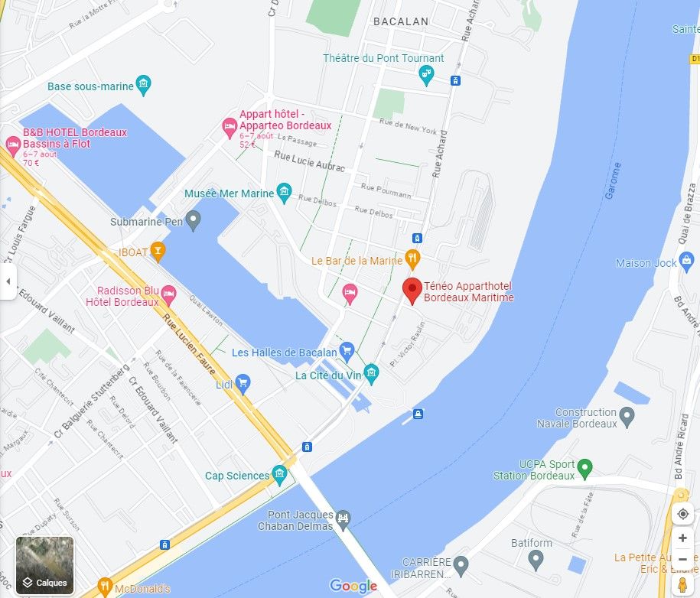Click the IBOAT bar marker
Viewport: 700px width, 598px height.
(158, 252)
